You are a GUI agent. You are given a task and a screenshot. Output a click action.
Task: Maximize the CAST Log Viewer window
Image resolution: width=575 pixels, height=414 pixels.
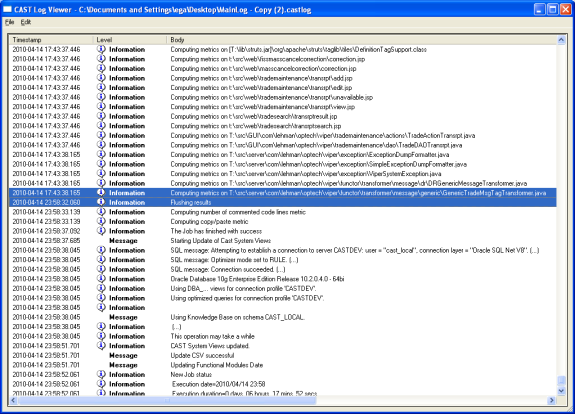click(552, 10)
